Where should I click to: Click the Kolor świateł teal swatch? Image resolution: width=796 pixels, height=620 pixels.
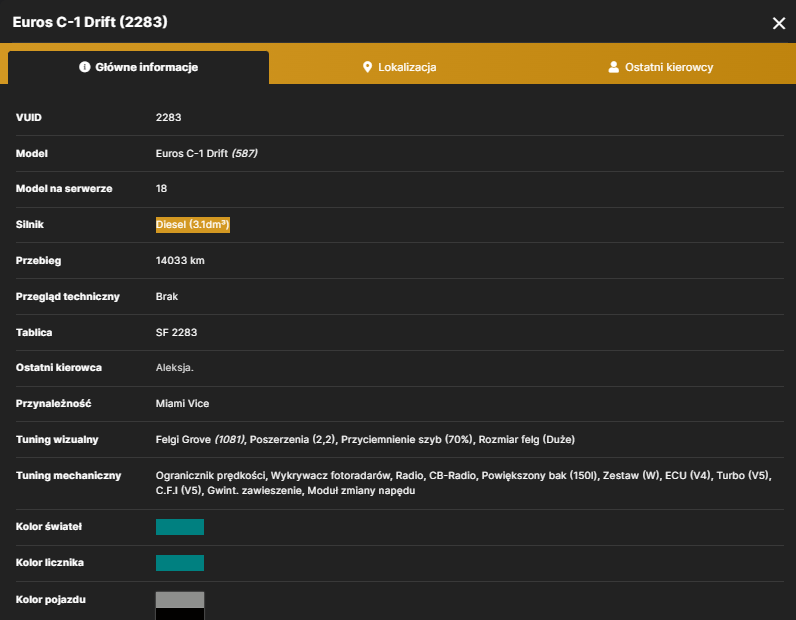coord(180,527)
